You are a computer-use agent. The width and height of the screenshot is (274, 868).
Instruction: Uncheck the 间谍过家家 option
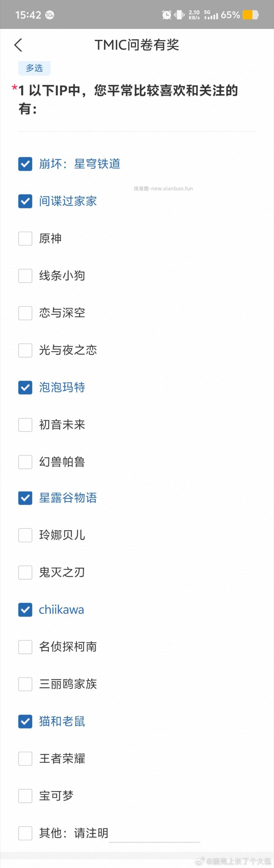[25, 201]
